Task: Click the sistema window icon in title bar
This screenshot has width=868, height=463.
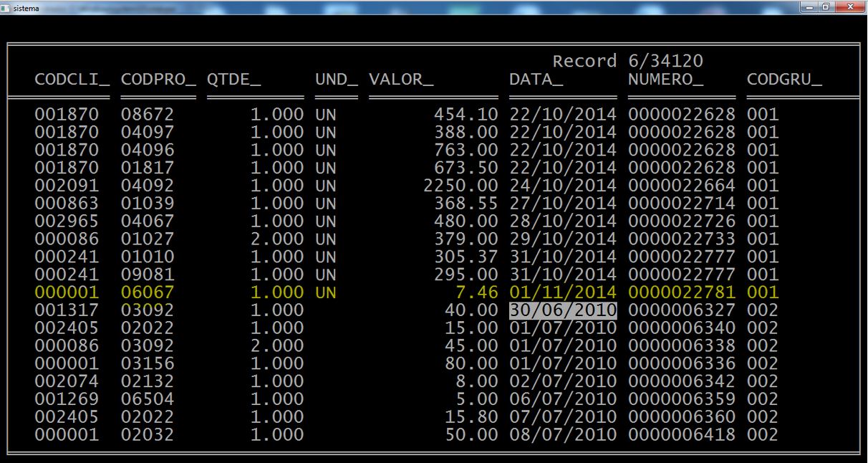Action: (6, 6)
